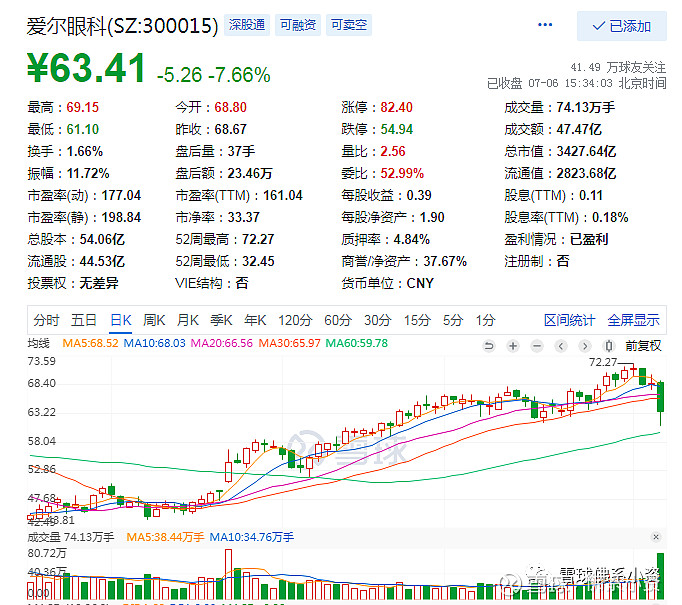The image size is (682, 605).
Task: Select the 日K chart tab
Action: tap(120, 321)
